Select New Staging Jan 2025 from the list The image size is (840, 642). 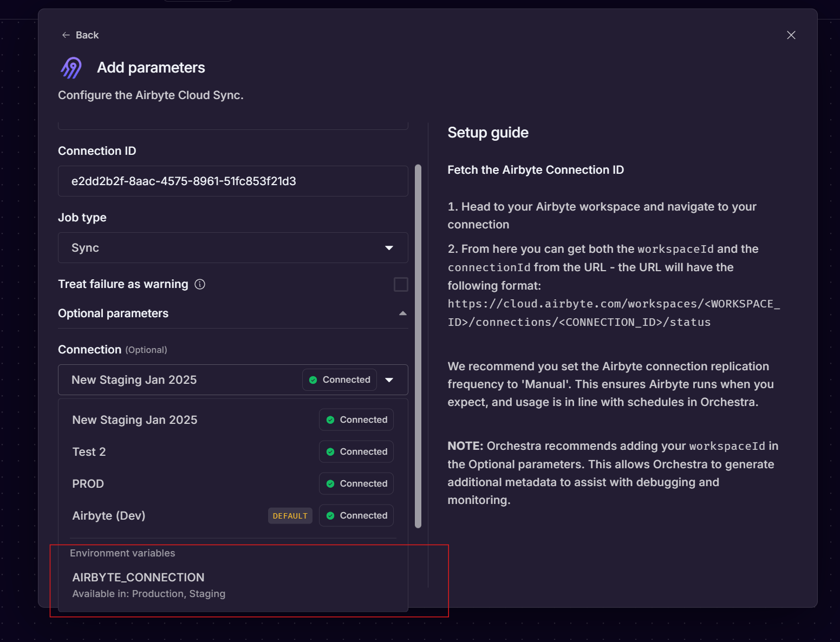[135, 420]
